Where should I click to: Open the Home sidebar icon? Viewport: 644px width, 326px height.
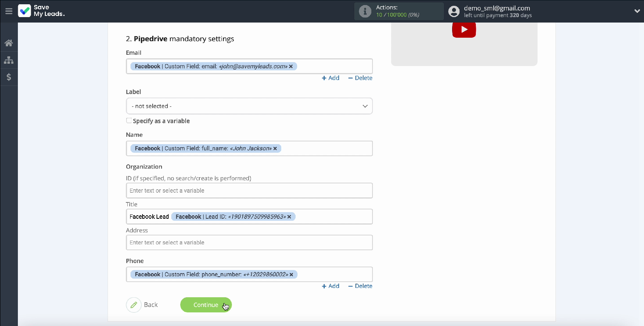pyautogui.click(x=9, y=43)
